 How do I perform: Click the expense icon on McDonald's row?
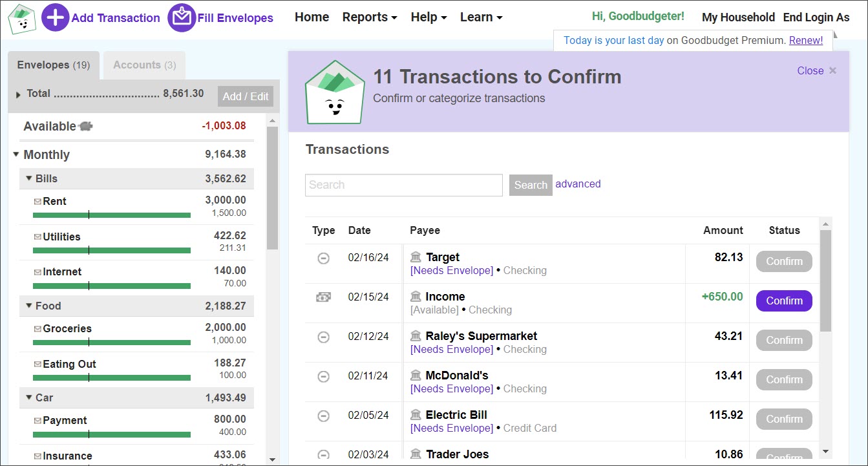click(x=324, y=377)
